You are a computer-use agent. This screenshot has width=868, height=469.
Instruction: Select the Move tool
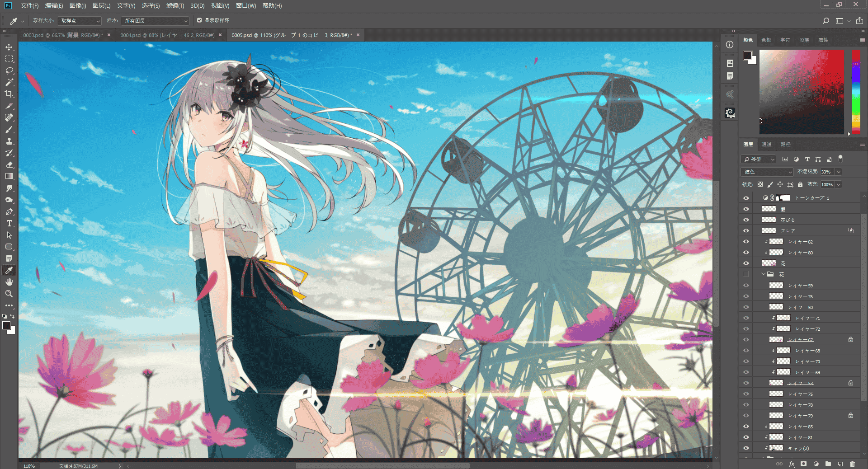coord(9,47)
